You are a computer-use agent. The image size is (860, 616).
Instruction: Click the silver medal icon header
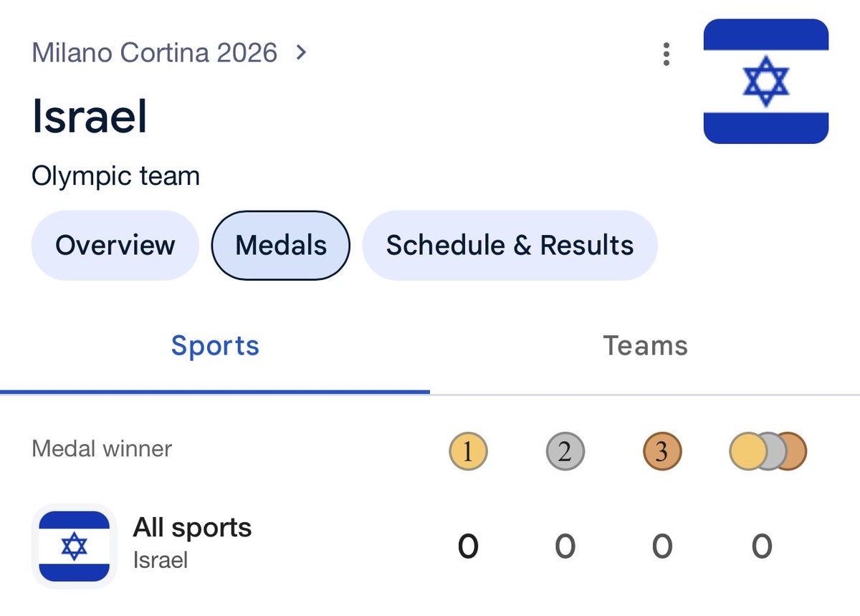pos(565,452)
